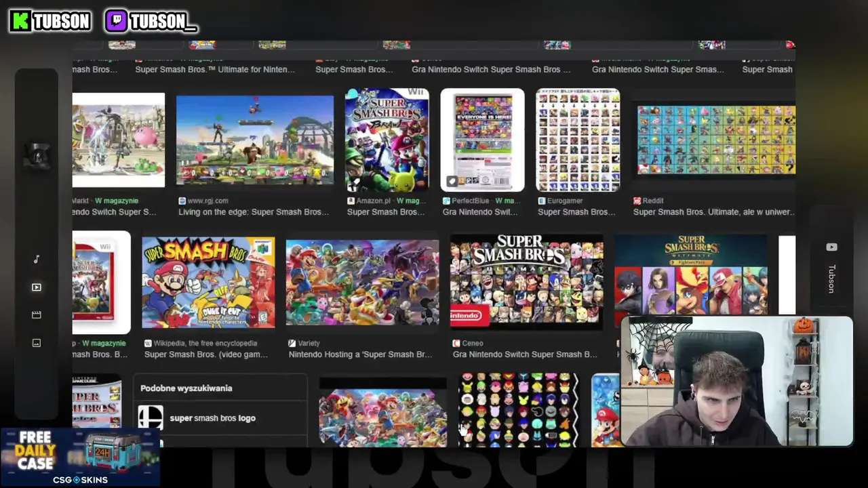This screenshot has height=488, width=868.
Task: Open Kick Tubson channel logo
Action: [50, 21]
